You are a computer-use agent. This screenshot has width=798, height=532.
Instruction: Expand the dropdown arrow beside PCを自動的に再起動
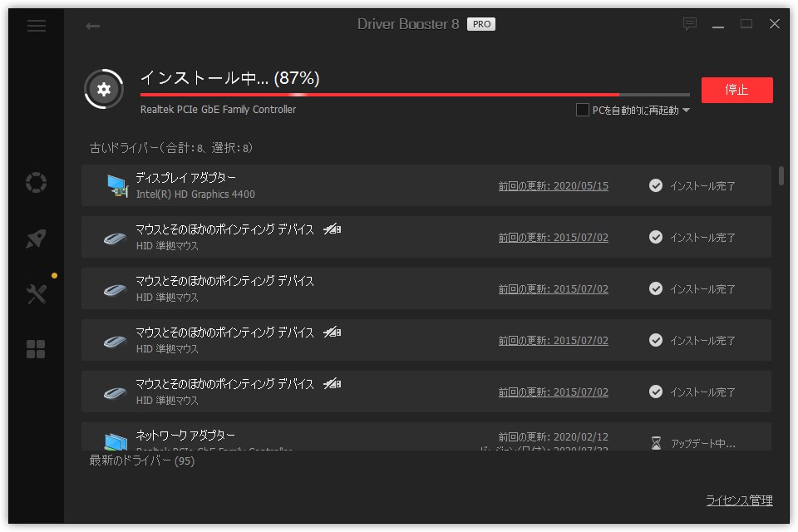[x=686, y=110]
